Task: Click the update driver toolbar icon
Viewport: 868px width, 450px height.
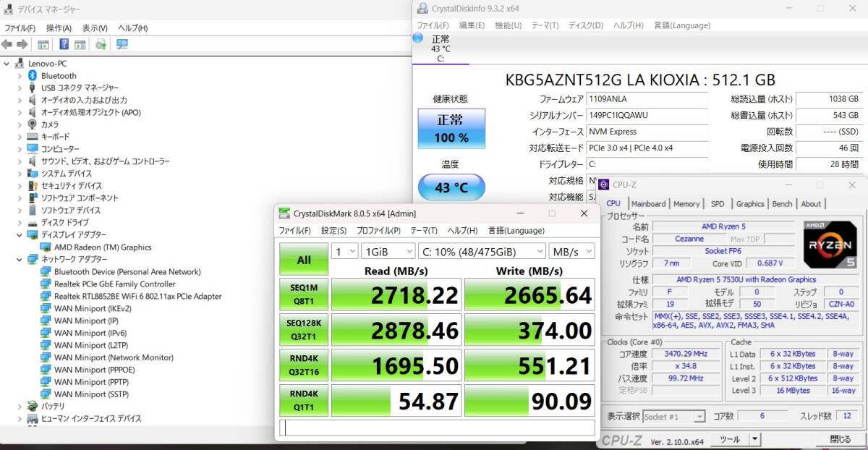Action: click(101, 44)
